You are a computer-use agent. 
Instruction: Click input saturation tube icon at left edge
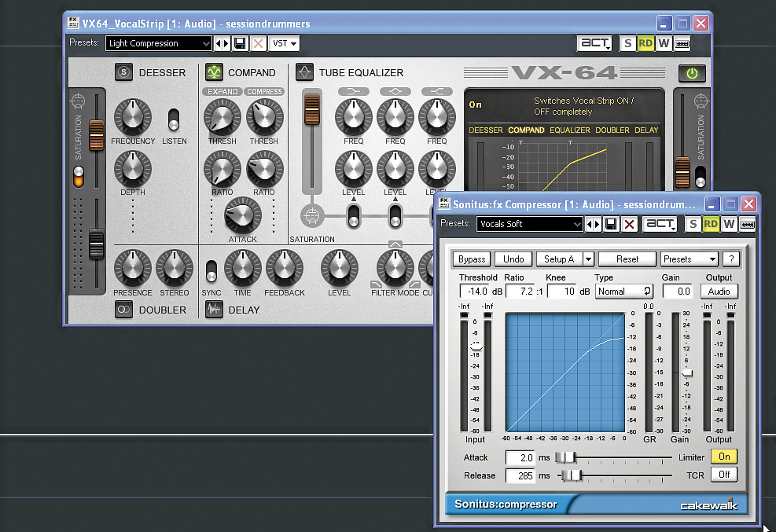pos(78,101)
